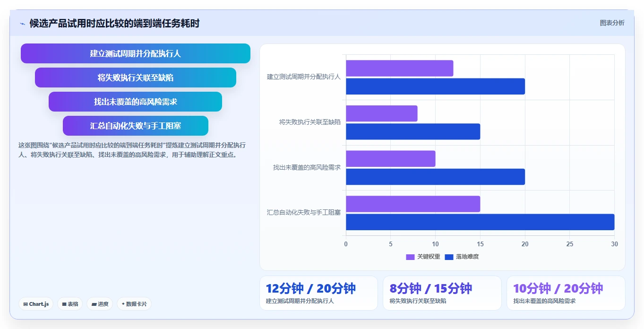Click the description paragraph starting 这张图围绕

click(132, 150)
